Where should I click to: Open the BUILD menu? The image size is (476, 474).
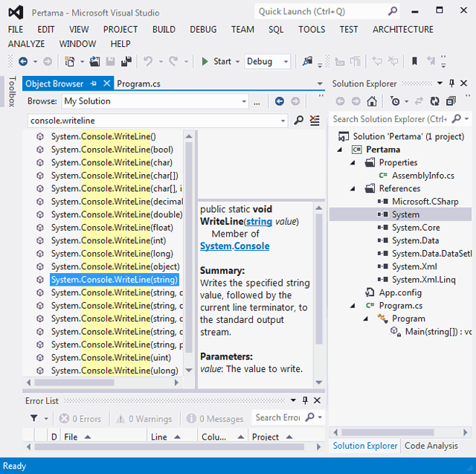click(164, 30)
